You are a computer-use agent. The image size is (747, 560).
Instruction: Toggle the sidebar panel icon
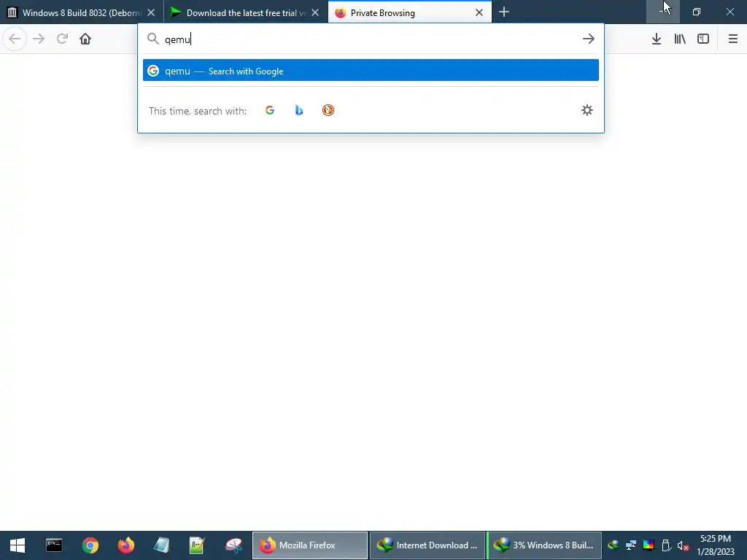[703, 39]
